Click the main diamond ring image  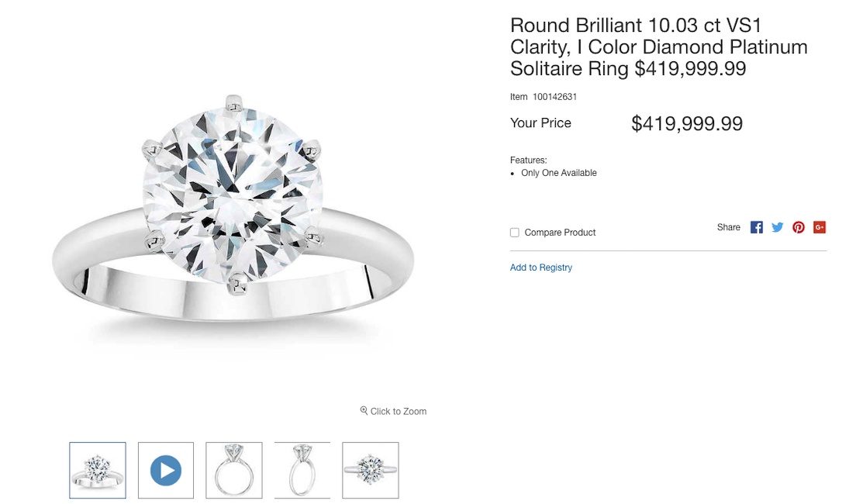(x=233, y=210)
